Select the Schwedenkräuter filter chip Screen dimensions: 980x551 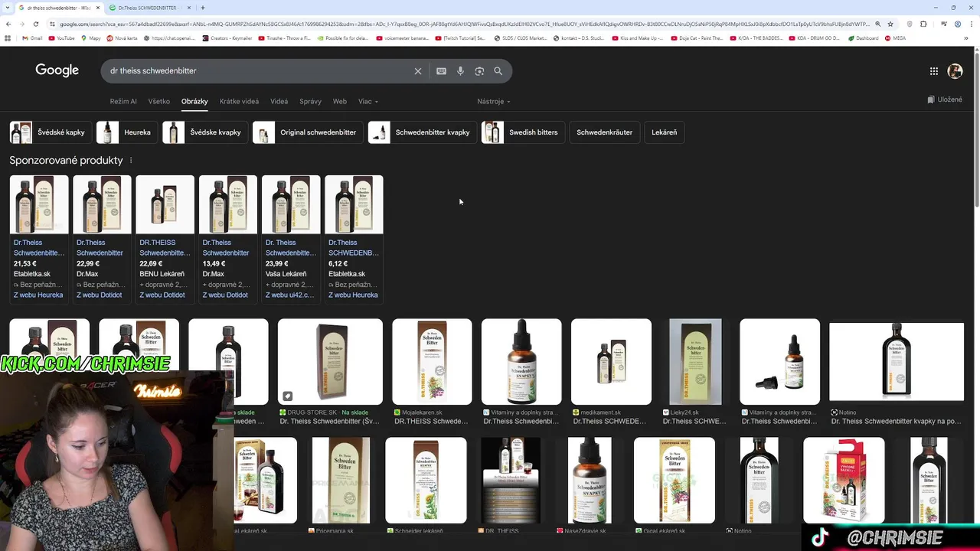[605, 132]
